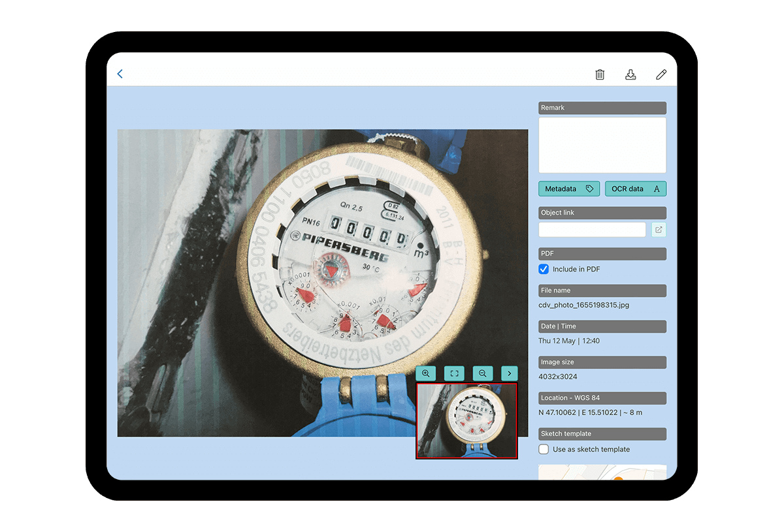Toggle the Include in PDF checkbox
Viewport: 784px width, 532px height.
[x=544, y=269]
